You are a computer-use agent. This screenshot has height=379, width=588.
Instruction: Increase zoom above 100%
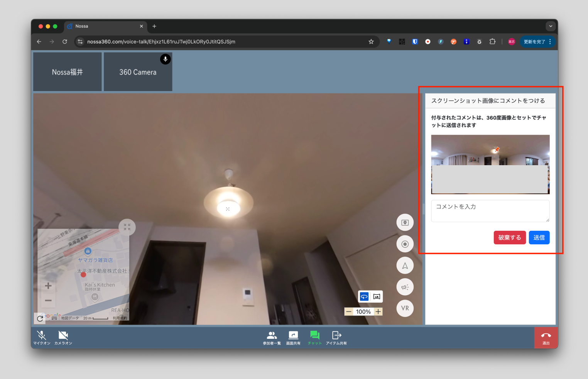pyautogui.click(x=378, y=311)
